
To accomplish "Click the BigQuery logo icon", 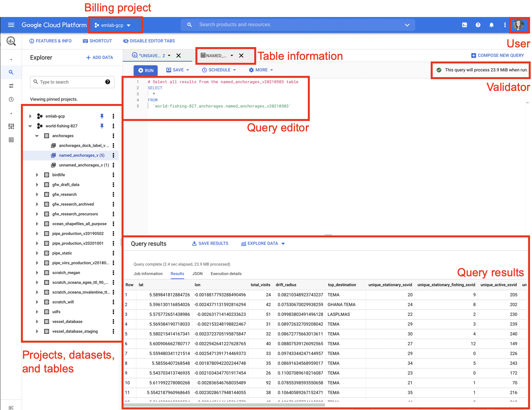I will point(11,41).
